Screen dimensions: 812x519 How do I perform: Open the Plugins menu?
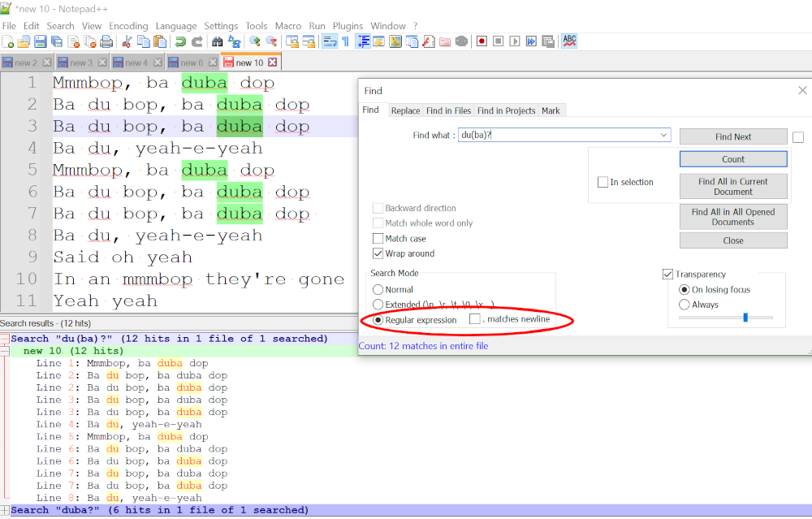348,26
